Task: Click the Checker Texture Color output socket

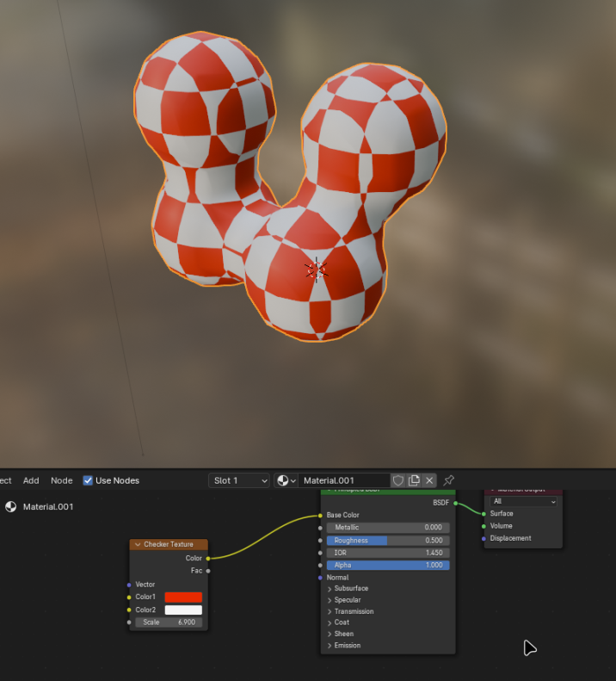Action: [208, 558]
